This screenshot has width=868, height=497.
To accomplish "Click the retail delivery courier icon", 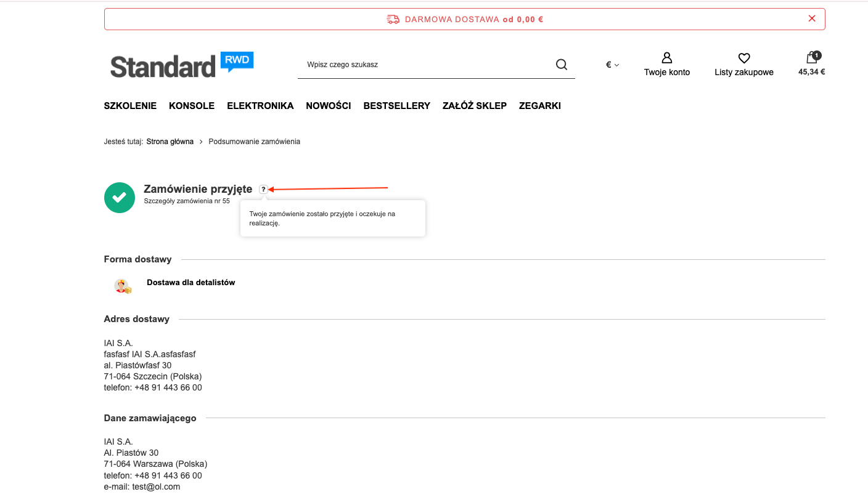I will [123, 286].
